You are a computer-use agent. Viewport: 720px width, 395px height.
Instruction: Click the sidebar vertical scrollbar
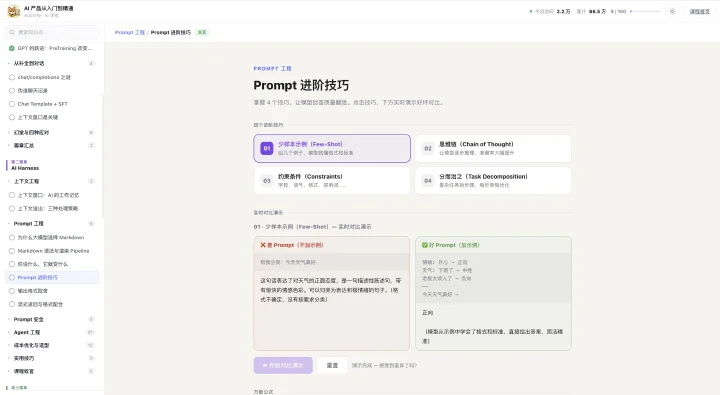pos(103,156)
